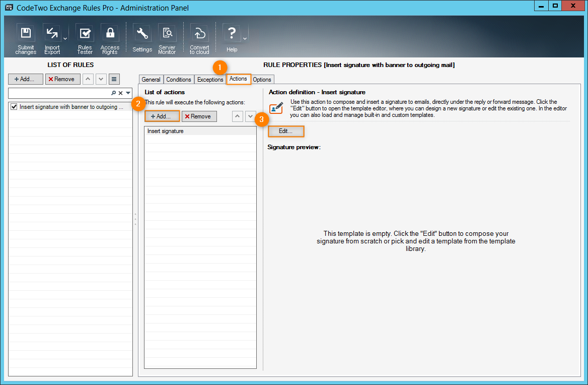
Task: Move the selected rule up in the list of rules
Action: 88,79
